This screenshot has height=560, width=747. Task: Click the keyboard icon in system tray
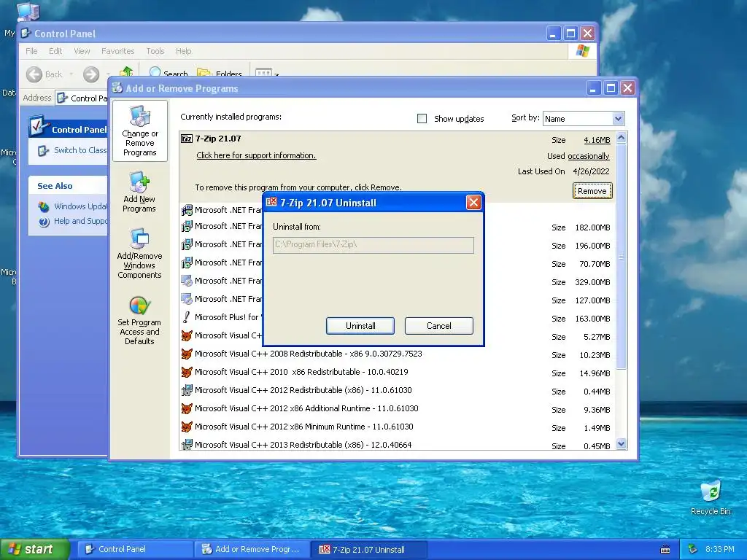click(x=665, y=550)
